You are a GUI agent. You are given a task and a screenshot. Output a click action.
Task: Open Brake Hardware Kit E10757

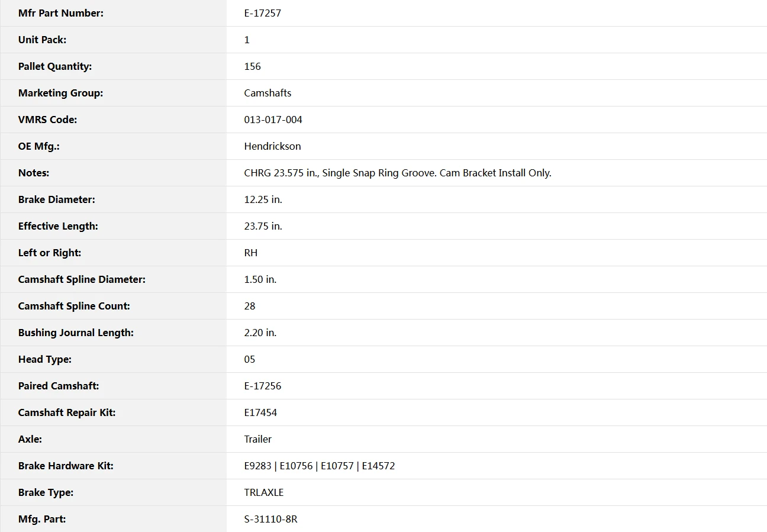(337, 466)
